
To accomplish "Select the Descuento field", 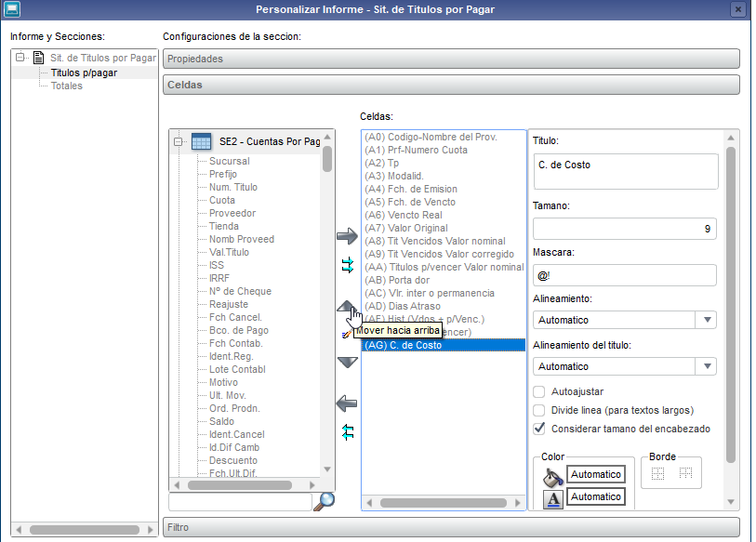I will 233,460.
